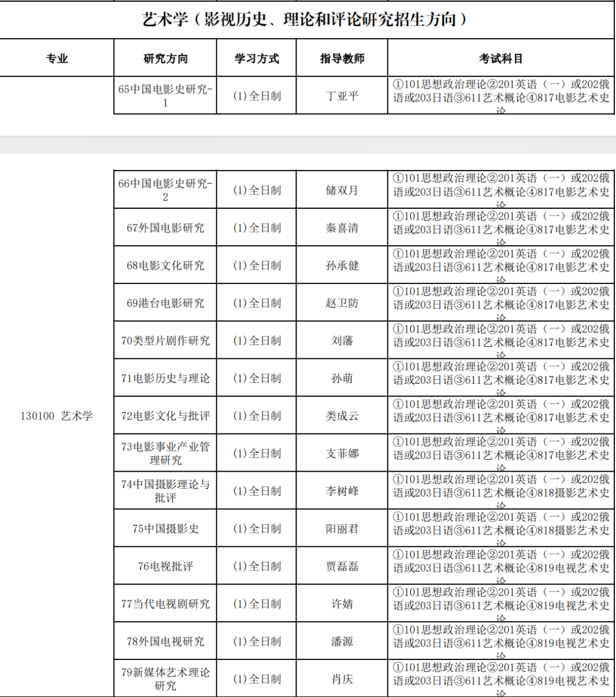
Task: Click the 学习方式 column header
Action: pyautogui.click(x=257, y=58)
